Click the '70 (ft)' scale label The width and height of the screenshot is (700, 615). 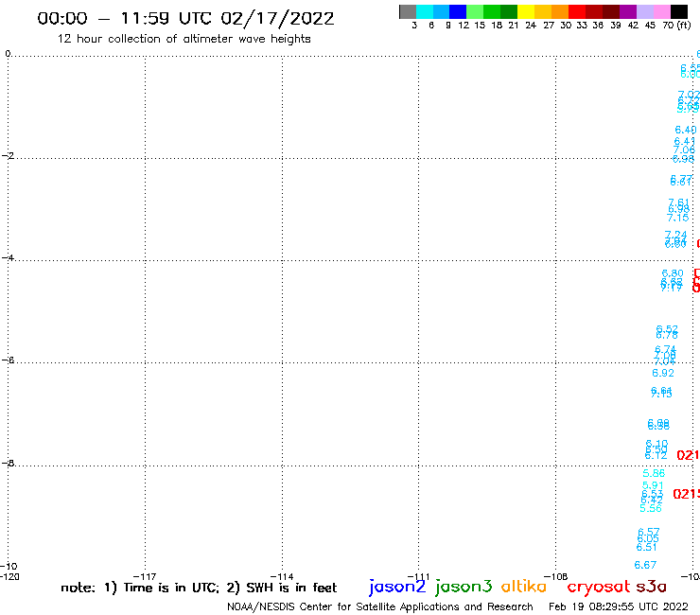[676, 26]
